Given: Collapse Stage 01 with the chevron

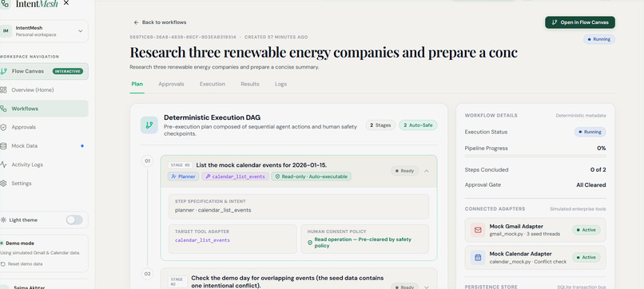Looking at the screenshot, I should (x=426, y=171).
